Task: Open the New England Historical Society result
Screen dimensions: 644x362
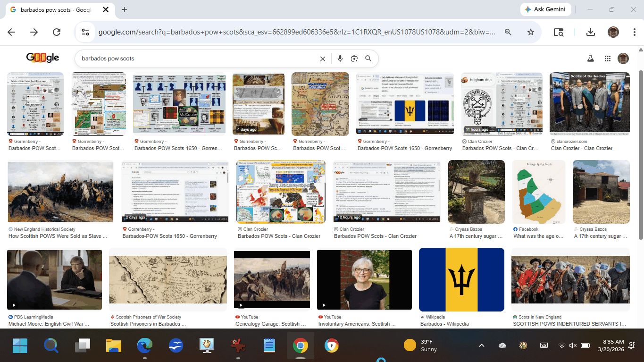Action: (x=60, y=191)
